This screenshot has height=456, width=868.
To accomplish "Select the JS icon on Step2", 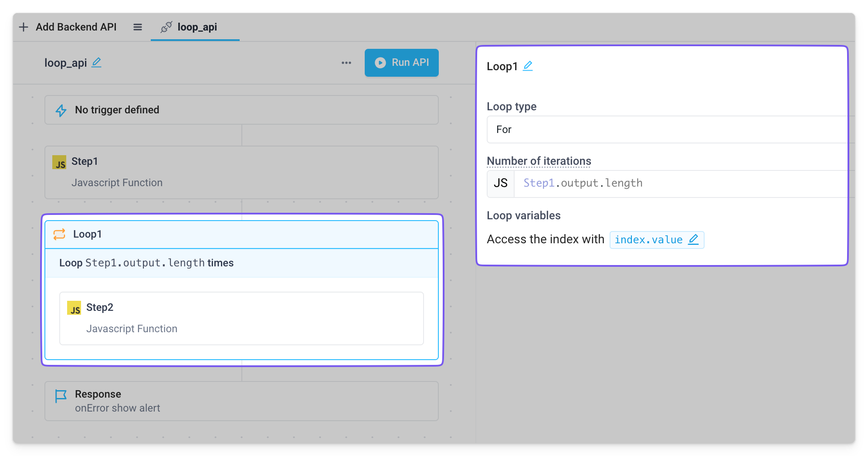I will 74,308.
